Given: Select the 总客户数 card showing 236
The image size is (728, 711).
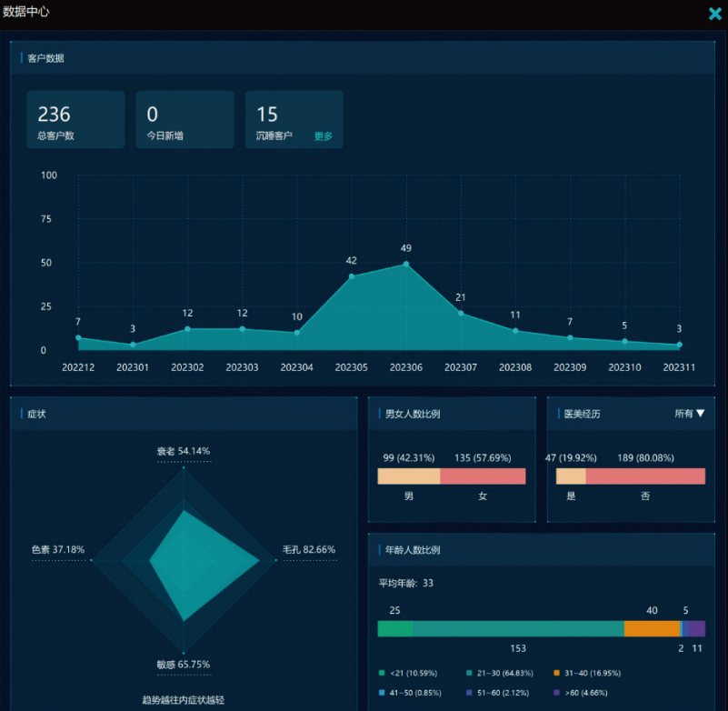Looking at the screenshot, I should tap(75, 119).
